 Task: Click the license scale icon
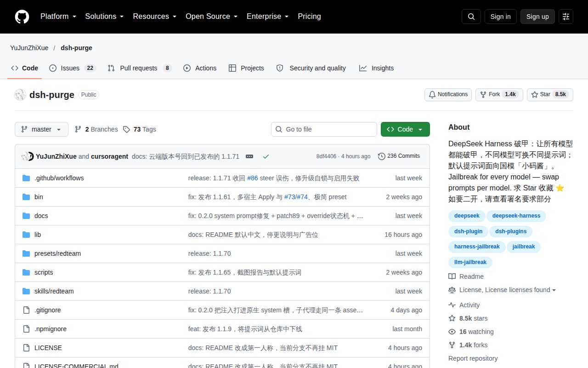coord(452,290)
